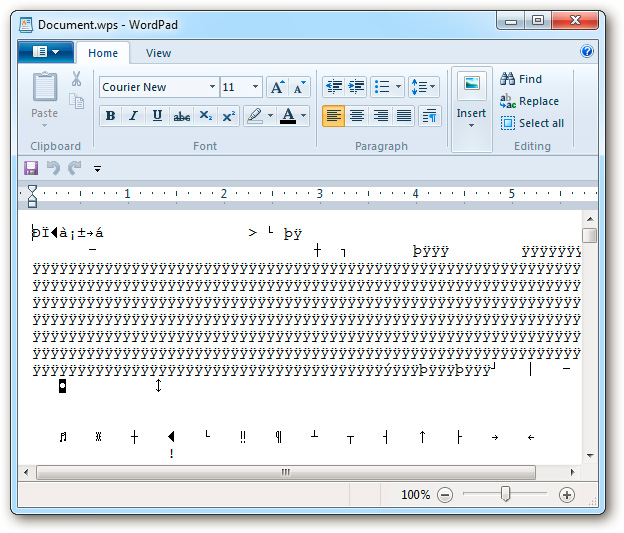
Task: Click the 100% zoom level text
Action: tap(415, 495)
